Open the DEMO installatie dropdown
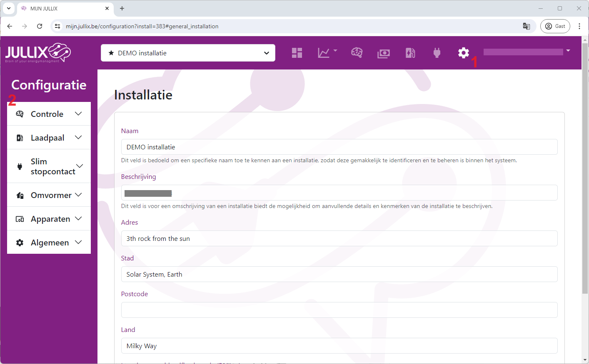 click(x=188, y=53)
